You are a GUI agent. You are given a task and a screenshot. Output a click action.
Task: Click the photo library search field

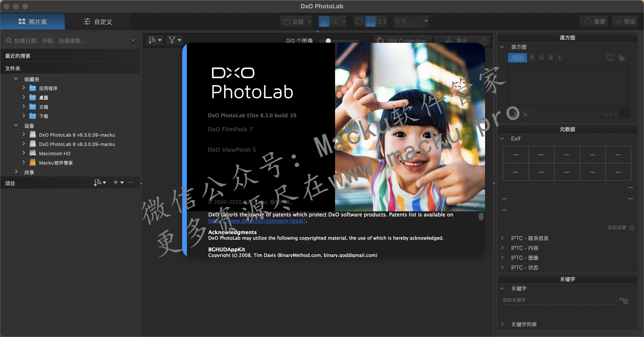[x=65, y=41]
